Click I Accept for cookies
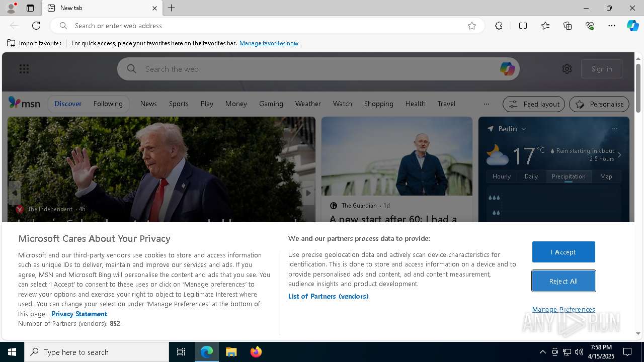The image size is (644, 362). pos(563,252)
